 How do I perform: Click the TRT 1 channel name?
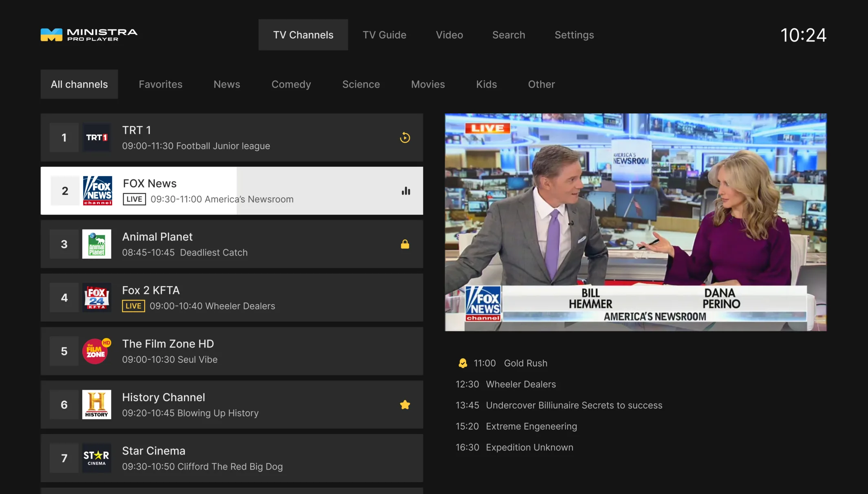pos(137,130)
